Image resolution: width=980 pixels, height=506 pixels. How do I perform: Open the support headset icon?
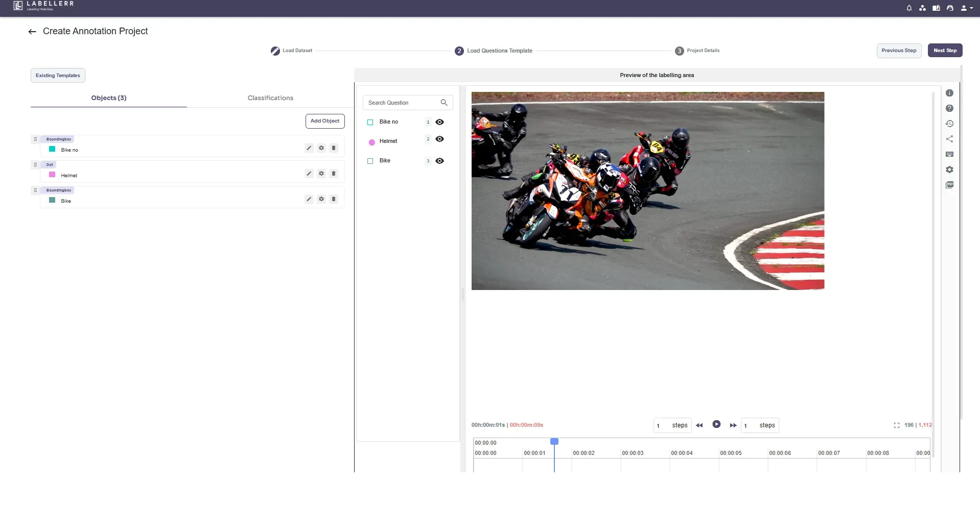pos(950,8)
